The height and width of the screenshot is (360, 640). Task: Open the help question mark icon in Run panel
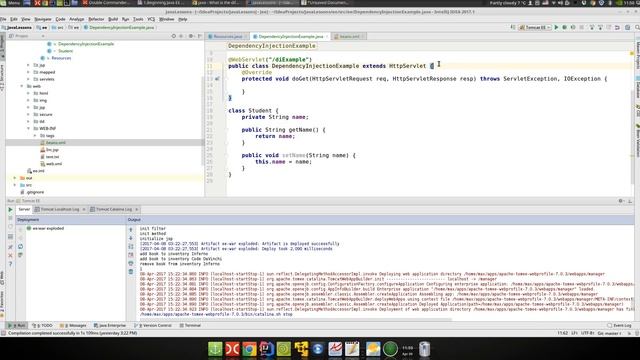(11, 264)
